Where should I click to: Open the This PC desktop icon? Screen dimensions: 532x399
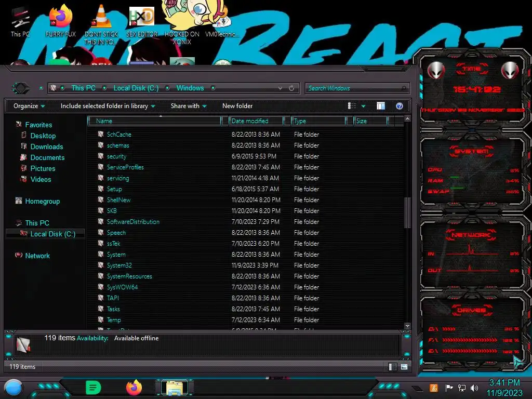pos(20,22)
